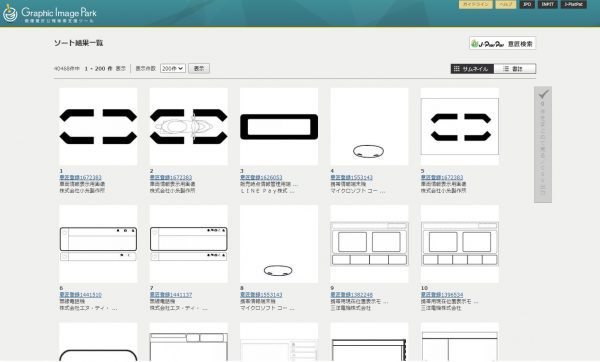The width and height of the screenshot is (600, 362).
Task: Open the JPO header link
Action: point(527,4)
